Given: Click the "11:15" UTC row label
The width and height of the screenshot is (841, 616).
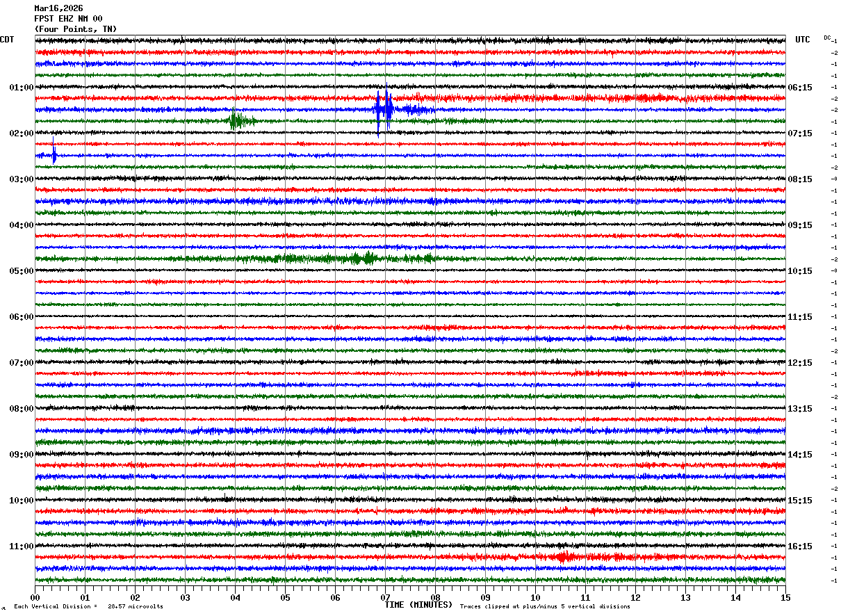Looking at the screenshot, I should coord(800,317).
